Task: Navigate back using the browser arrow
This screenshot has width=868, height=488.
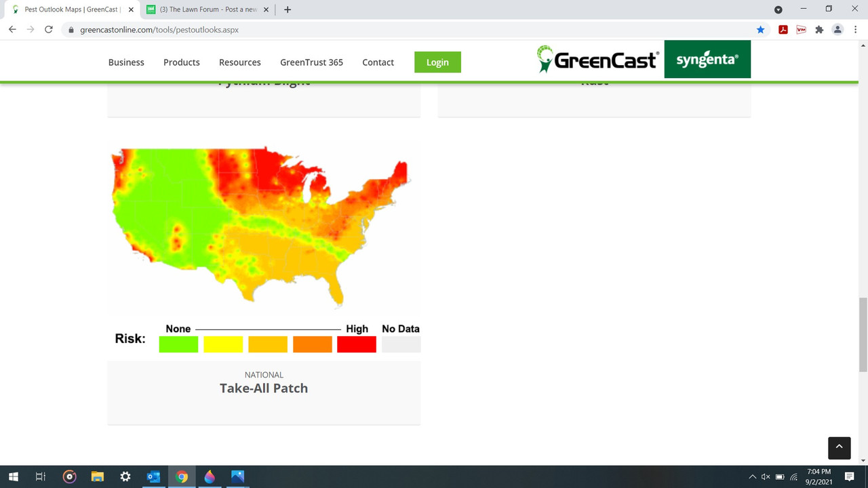Action: click(12, 29)
